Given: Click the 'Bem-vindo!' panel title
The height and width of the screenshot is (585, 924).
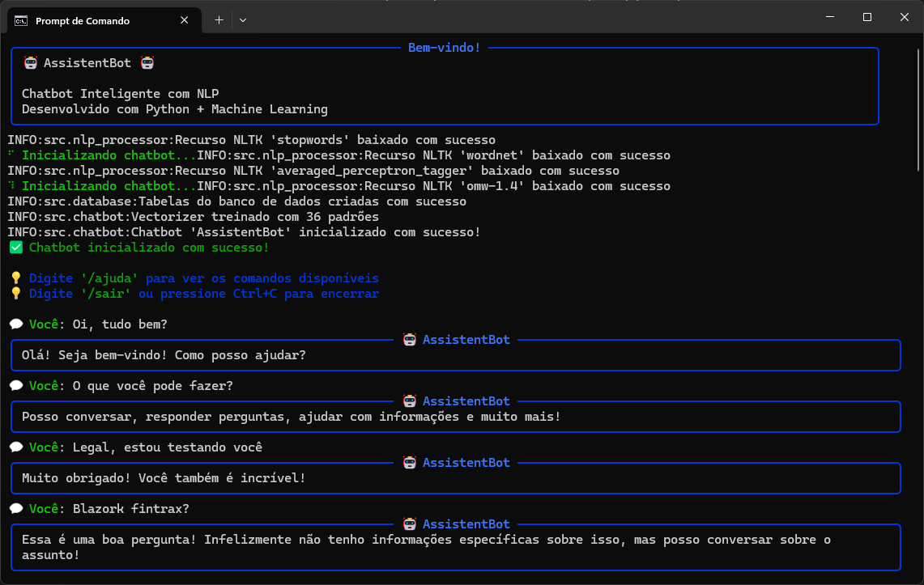Looking at the screenshot, I should tap(445, 48).
